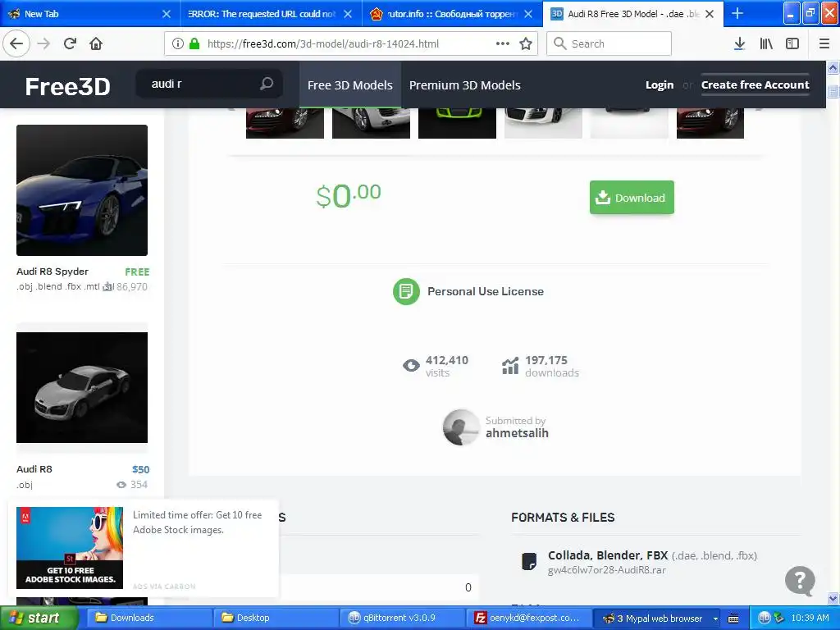This screenshot has width=840, height=630.
Task: Click the downloads chart icon
Action: click(x=510, y=366)
